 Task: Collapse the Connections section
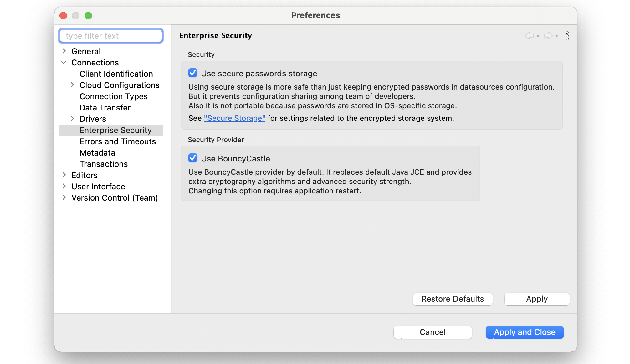pos(64,63)
